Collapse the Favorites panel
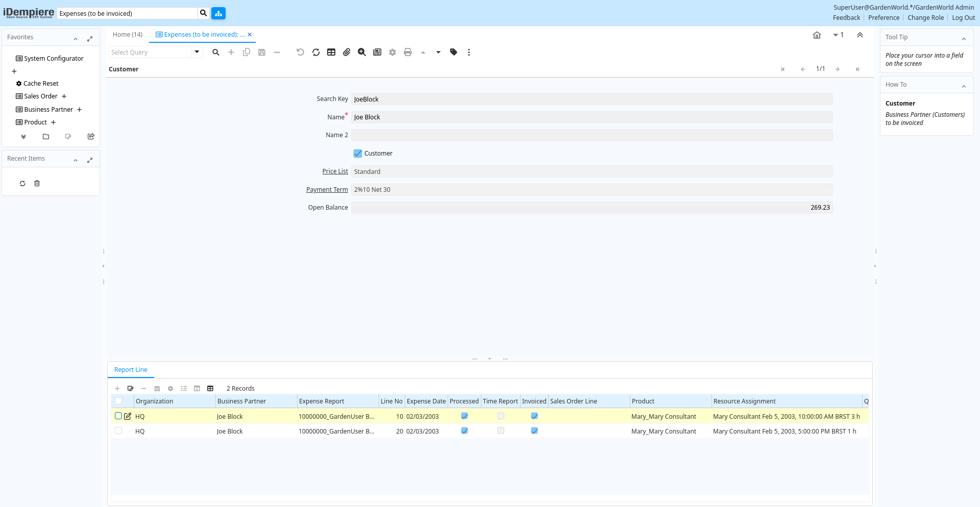Viewport: 980px width, 507px height. [x=76, y=39]
